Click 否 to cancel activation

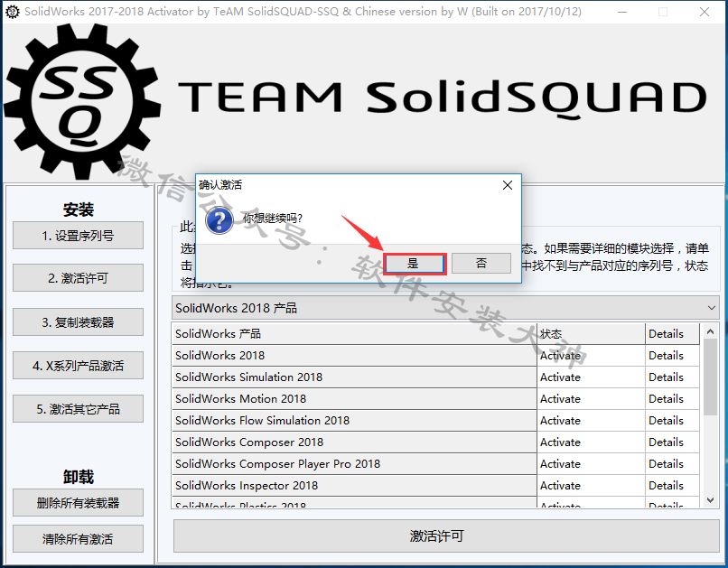point(481,264)
